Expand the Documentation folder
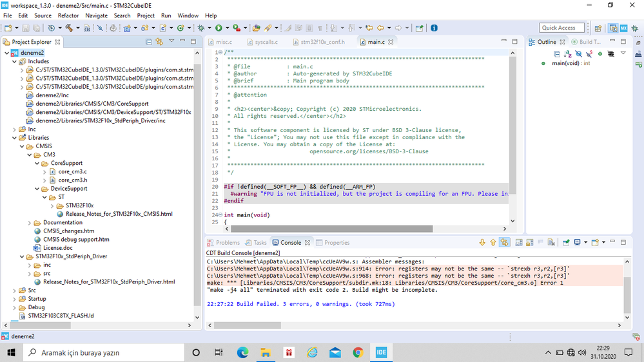This screenshot has height=362, width=644. [30, 223]
